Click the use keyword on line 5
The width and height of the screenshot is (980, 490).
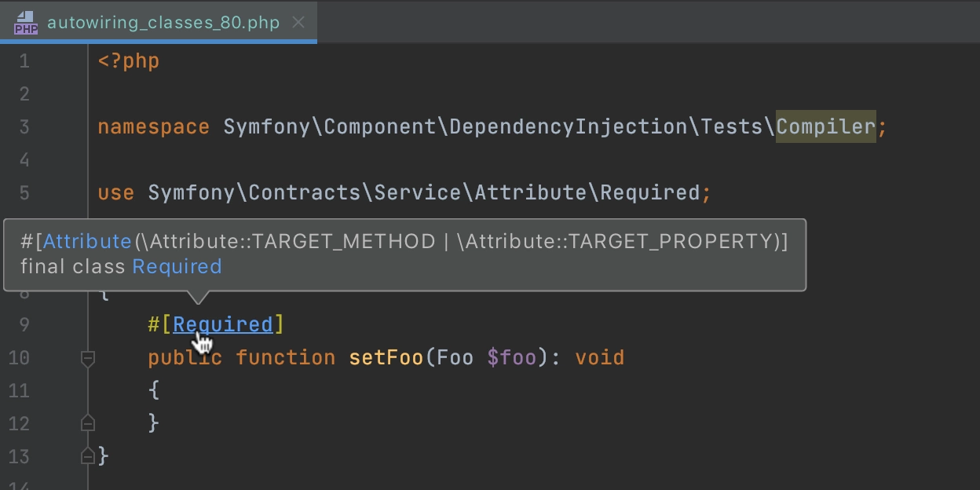(x=116, y=193)
